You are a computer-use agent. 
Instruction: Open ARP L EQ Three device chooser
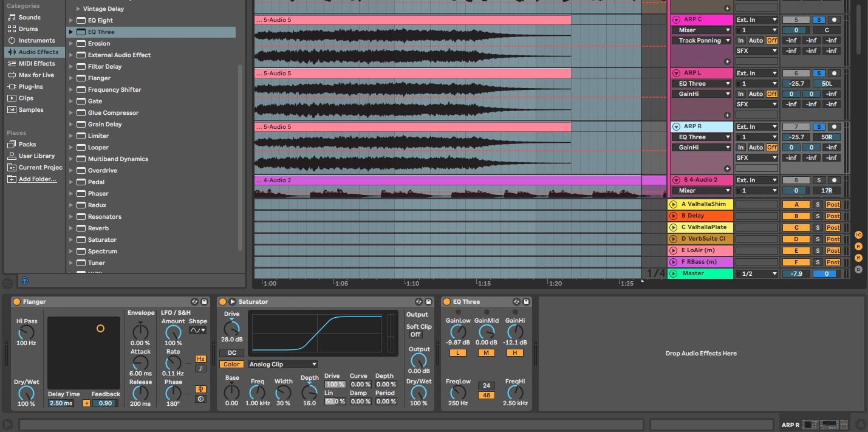702,84
